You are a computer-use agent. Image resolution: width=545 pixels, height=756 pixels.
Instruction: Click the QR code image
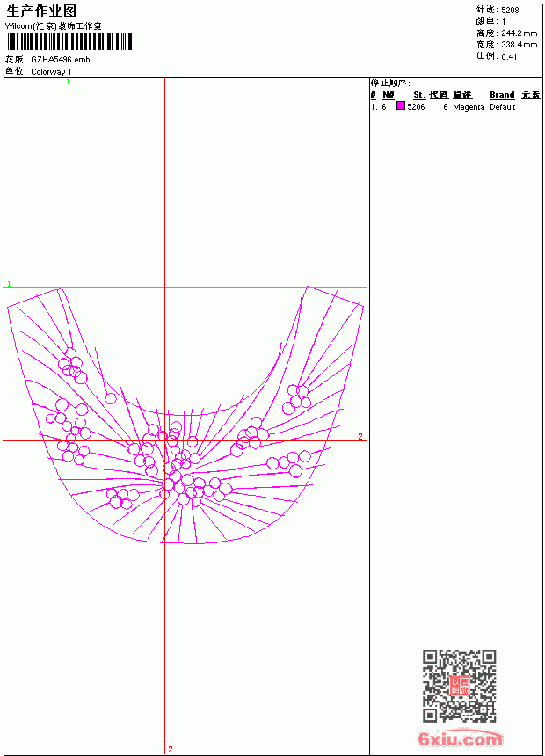[459, 686]
